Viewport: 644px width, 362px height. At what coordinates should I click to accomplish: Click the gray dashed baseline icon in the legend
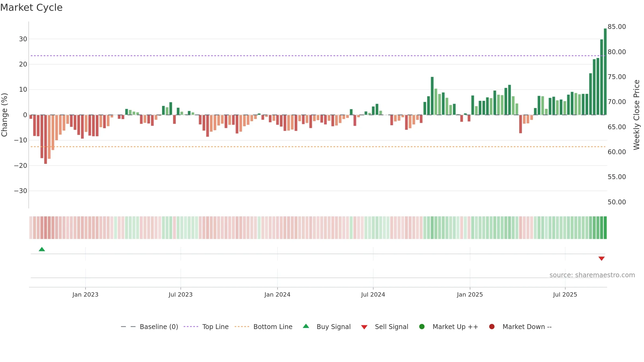[x=128, y=327]
